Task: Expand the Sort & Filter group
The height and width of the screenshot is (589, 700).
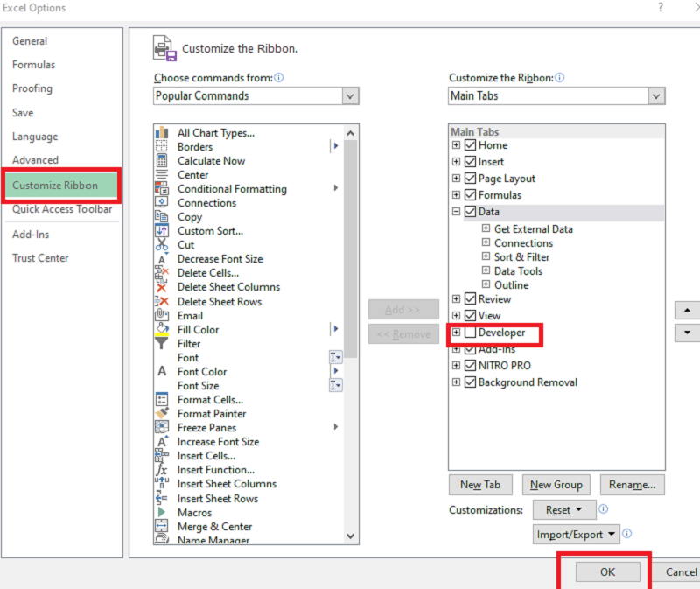Action: [486, 256]
